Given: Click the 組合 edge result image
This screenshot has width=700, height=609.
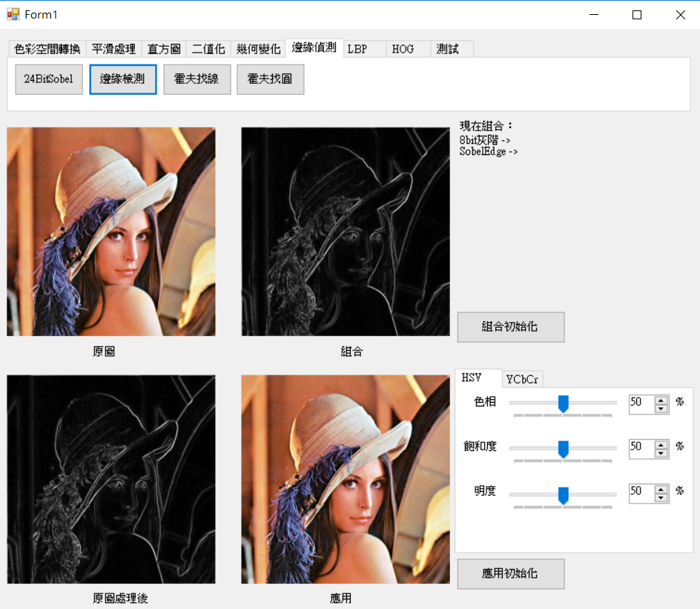Looking at the screenshot, I should point(346,231).
